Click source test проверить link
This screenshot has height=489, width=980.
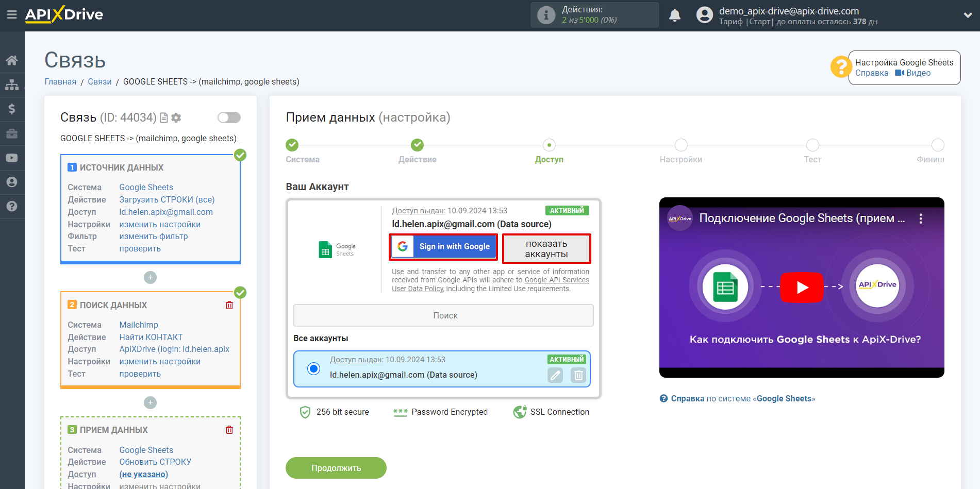(140, 249)
